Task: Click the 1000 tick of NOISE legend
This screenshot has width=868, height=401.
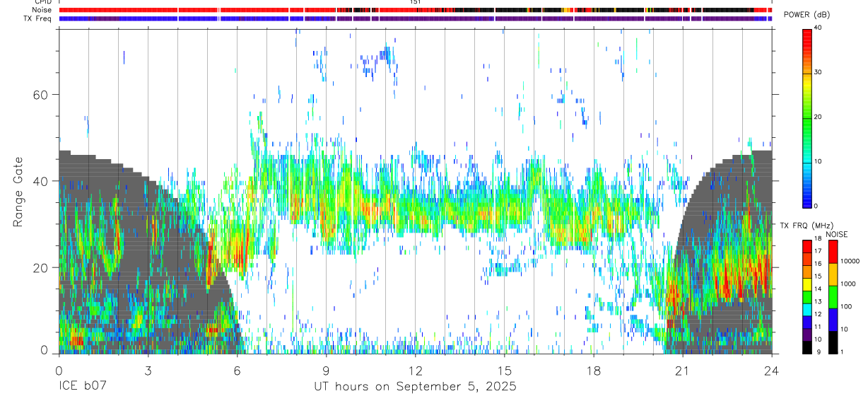Action: (x=848, y=284)
